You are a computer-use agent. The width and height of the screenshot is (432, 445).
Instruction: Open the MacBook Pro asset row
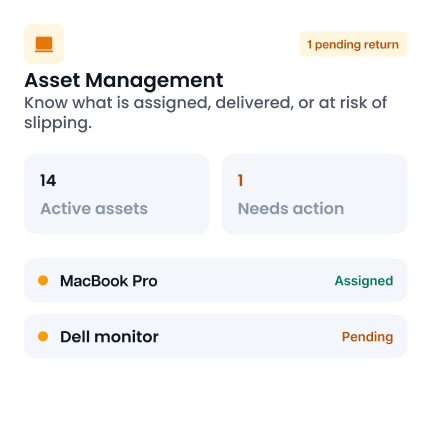coord(216,280)
